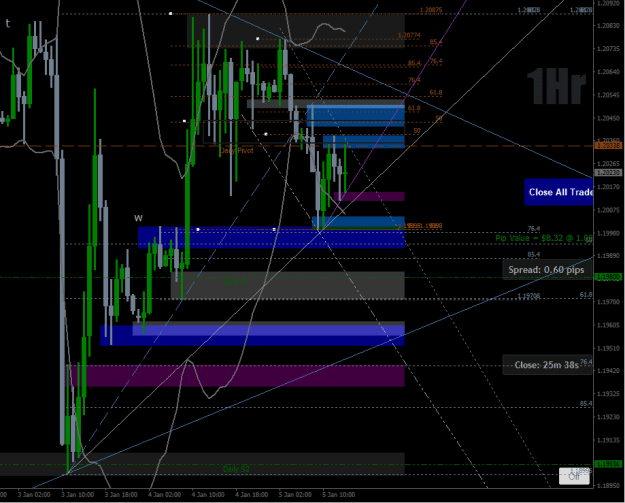Viewport: 625px width, 503px height.
Task: Click the Daily S2 label
Action: coord(236,469)
